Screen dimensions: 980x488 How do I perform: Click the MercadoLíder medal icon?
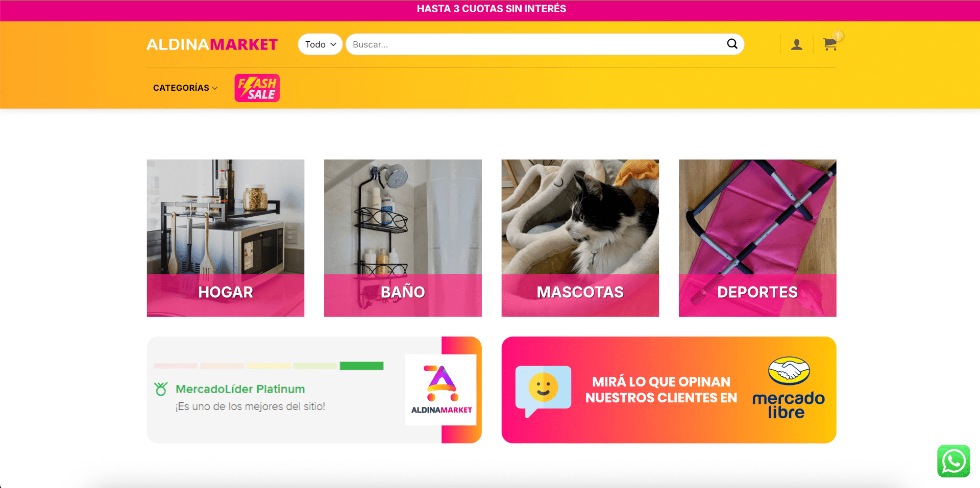click(x=161, y=389)
